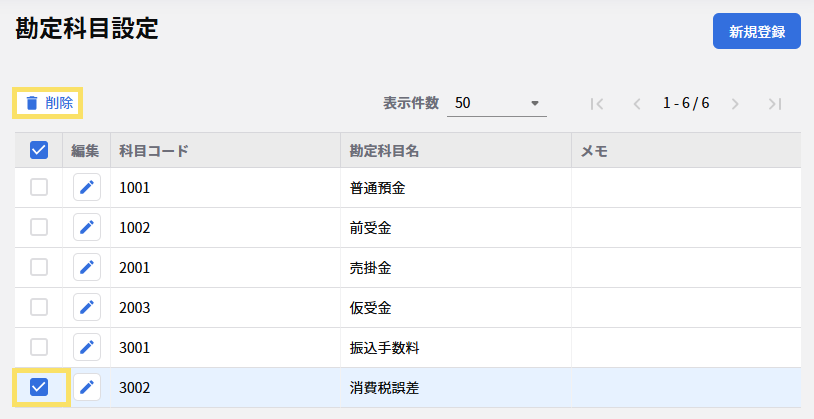Uncheck the select-all header checkbox
The height and width of the screenshot is (419, 814).
click(39, 151)
